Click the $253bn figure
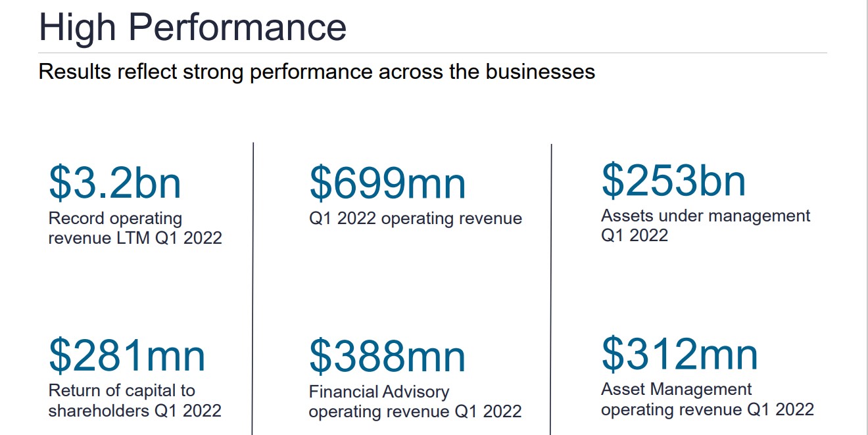 pos(673,180)
